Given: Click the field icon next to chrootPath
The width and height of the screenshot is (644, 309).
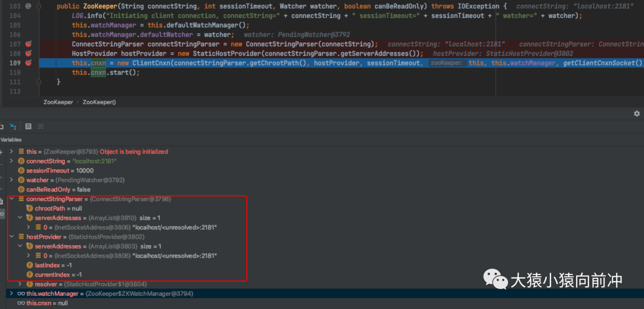Looking at the screenshot, I should point(30,208).
